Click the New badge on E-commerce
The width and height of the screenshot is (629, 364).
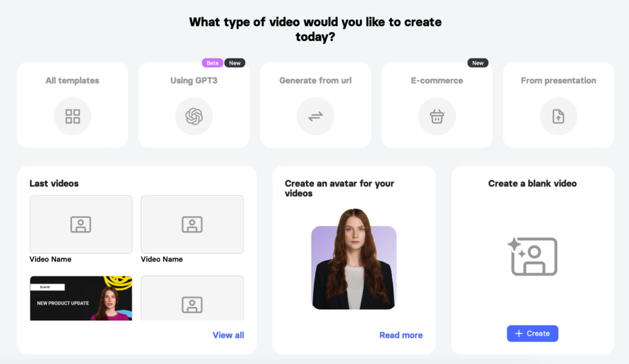[x=478, y=62]
